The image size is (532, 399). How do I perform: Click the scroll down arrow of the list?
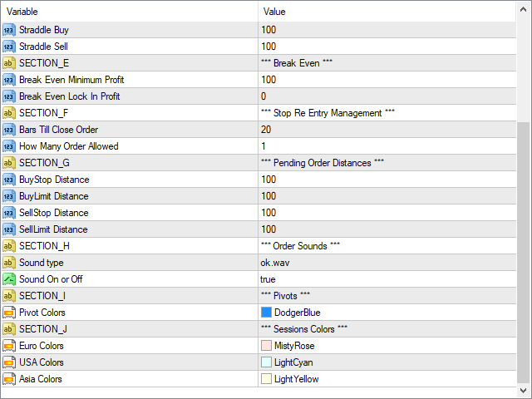523,390
